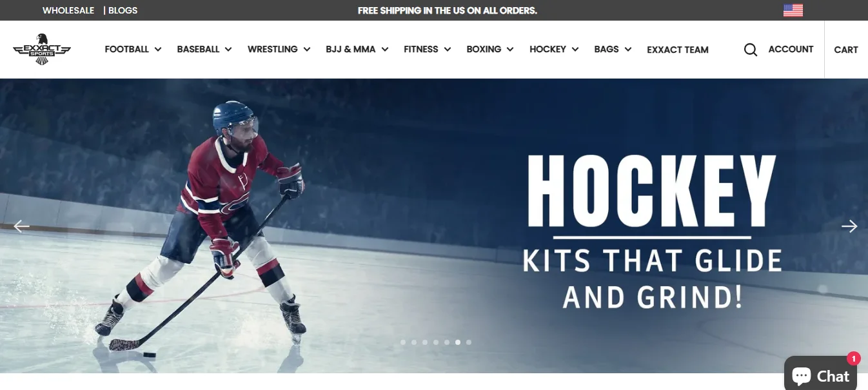This screenshot has width=868, height=390.
Task: Open the Boxing navigation menu
Action: click(490, 49)
